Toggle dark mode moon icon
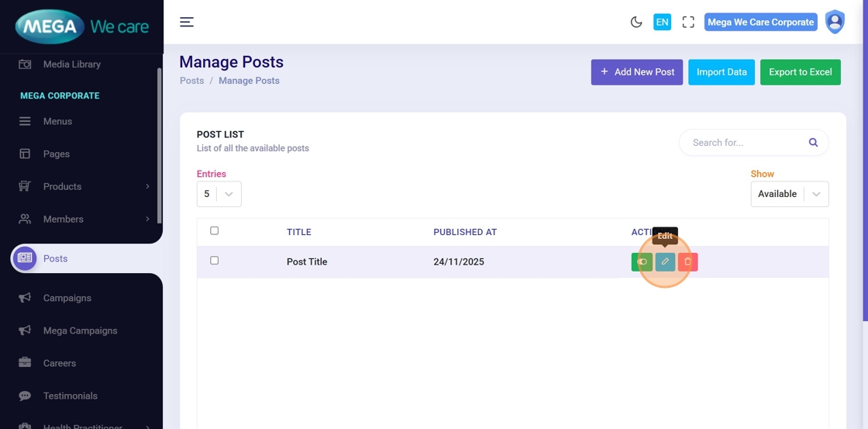The image size is (868, 429). point(636,22)
